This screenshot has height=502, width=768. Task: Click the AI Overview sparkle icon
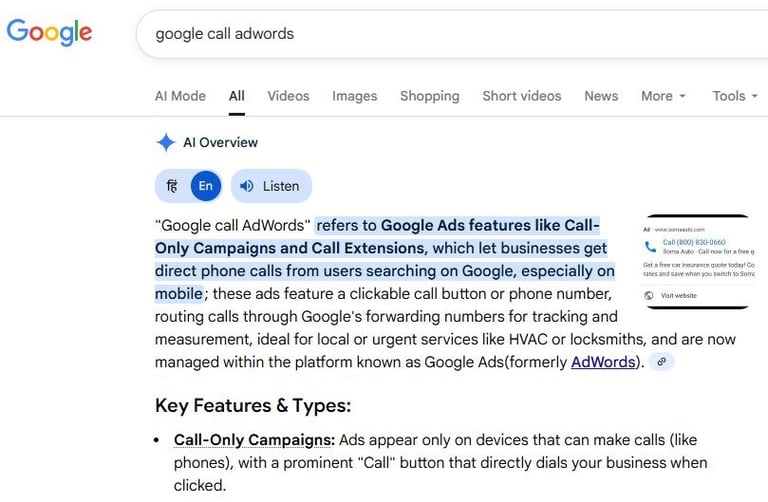pos(166,142)
